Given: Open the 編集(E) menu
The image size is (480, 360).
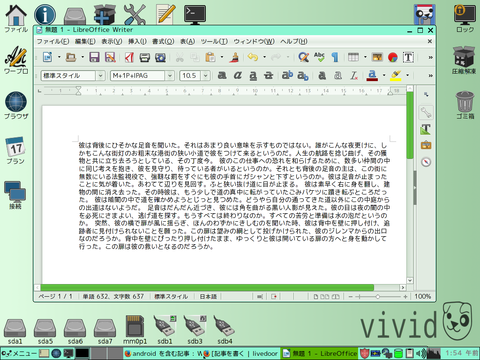Looking at the screenshot, I should [x=85, y=41].
